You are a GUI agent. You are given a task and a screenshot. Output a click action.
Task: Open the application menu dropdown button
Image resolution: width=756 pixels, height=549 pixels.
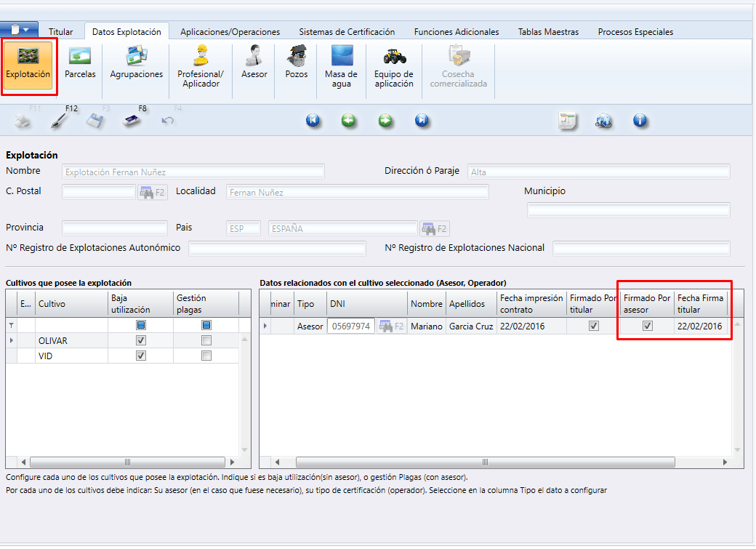coord(20,30)
